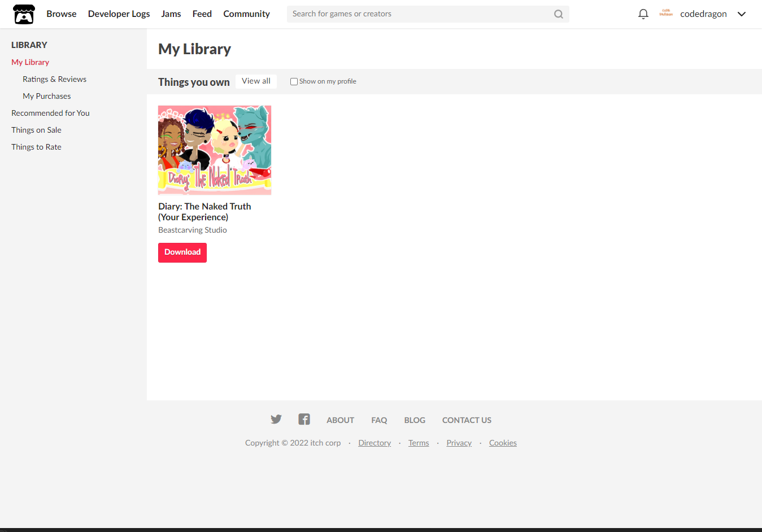Open the Privacy footer link

[x=459, y=443]
